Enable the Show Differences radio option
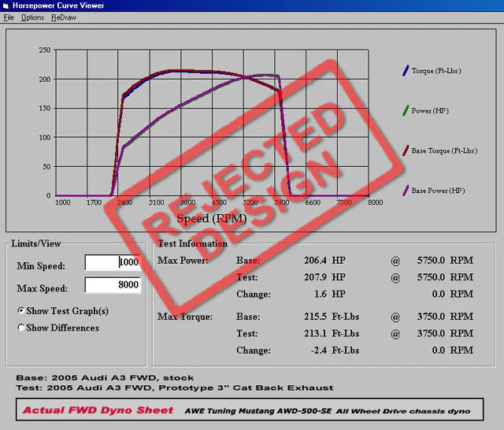The width and height of the screenshot is (504, 430). (20, 328)
